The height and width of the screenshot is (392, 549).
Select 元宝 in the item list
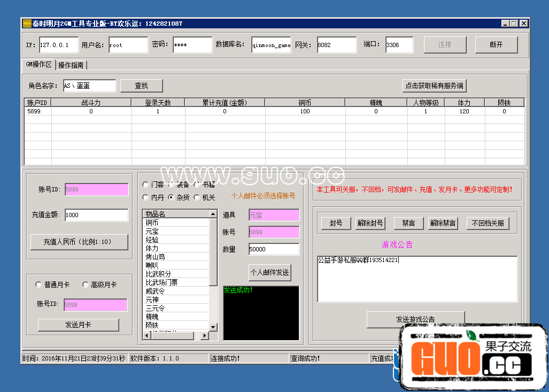[x=152, y=231]
